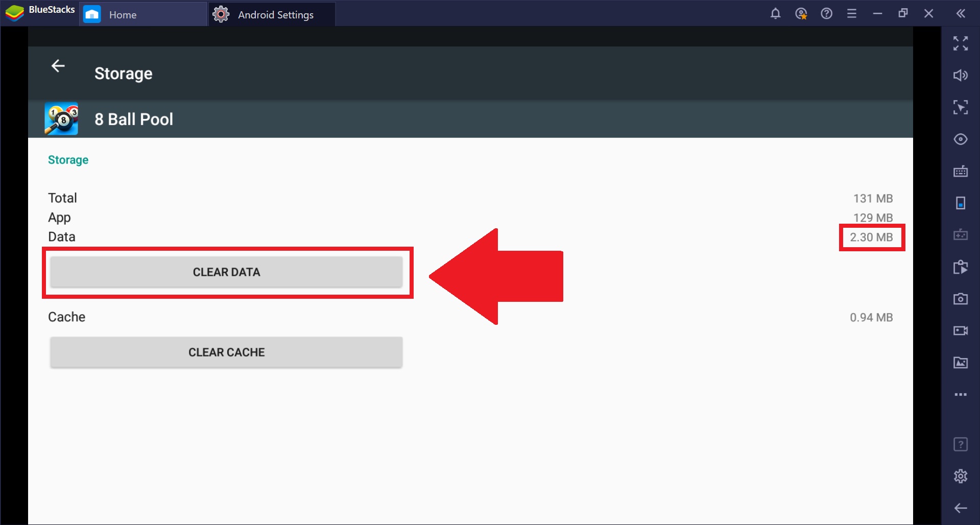The image size is (980, 525).
Task: Click the Storage page title in header
Action: [x=124, y=74]
